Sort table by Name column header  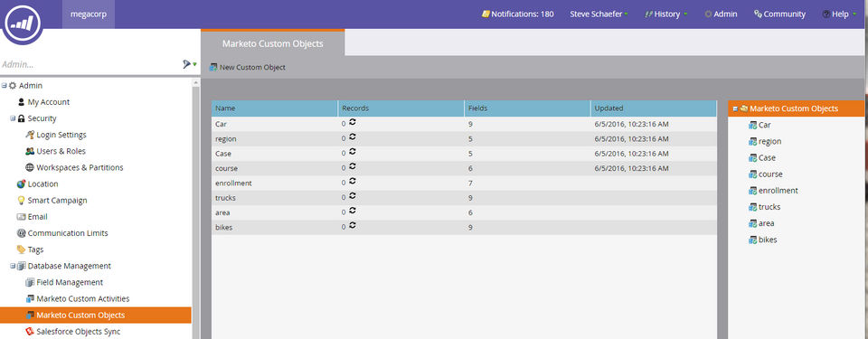pyautogui.click(x=275, y=108)
